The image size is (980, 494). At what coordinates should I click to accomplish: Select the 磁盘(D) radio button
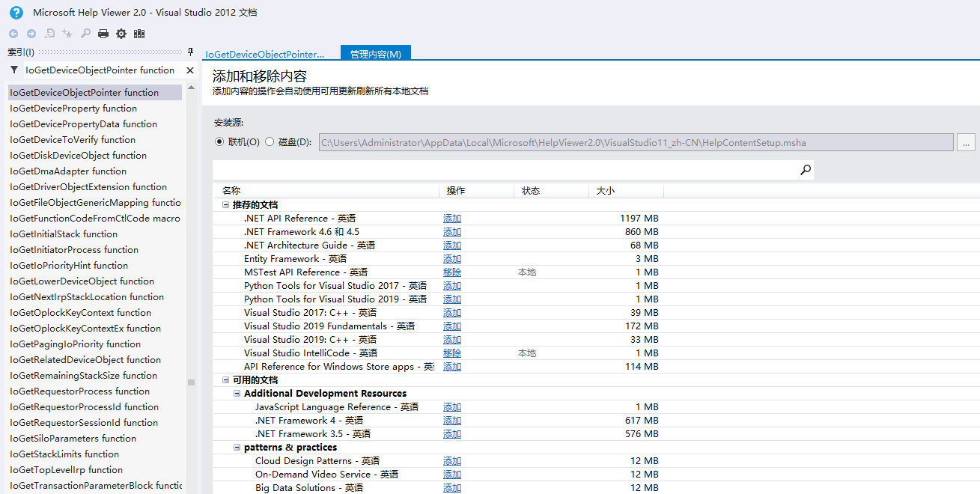coord(270,142)
